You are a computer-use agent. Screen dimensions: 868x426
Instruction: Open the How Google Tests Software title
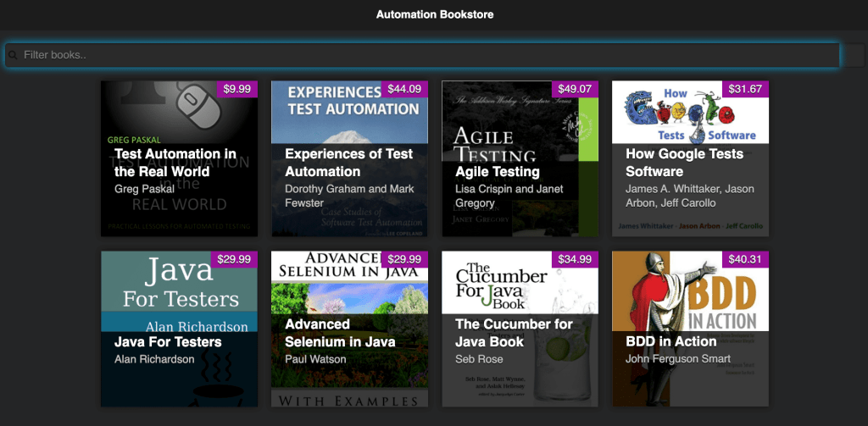(684, 163)
